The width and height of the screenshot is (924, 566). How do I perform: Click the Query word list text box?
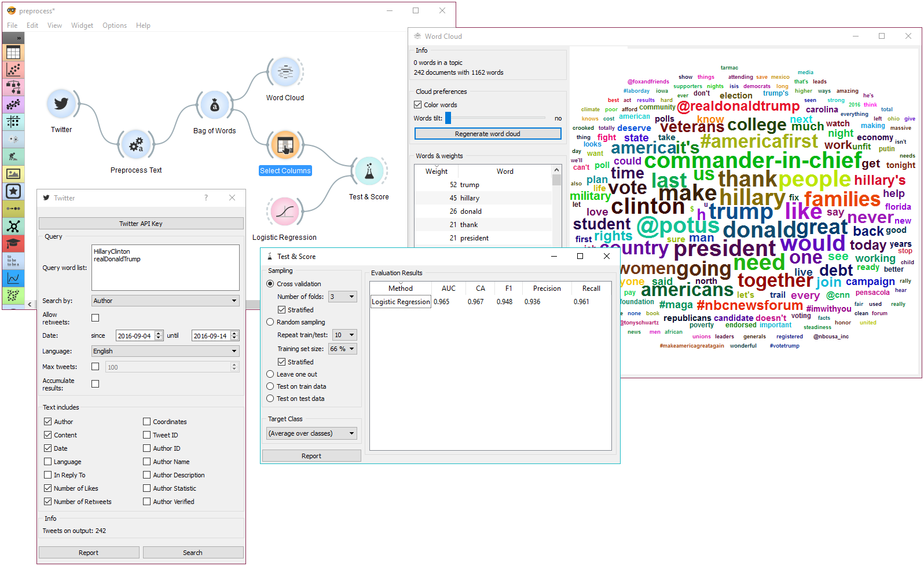click(166, 268)
